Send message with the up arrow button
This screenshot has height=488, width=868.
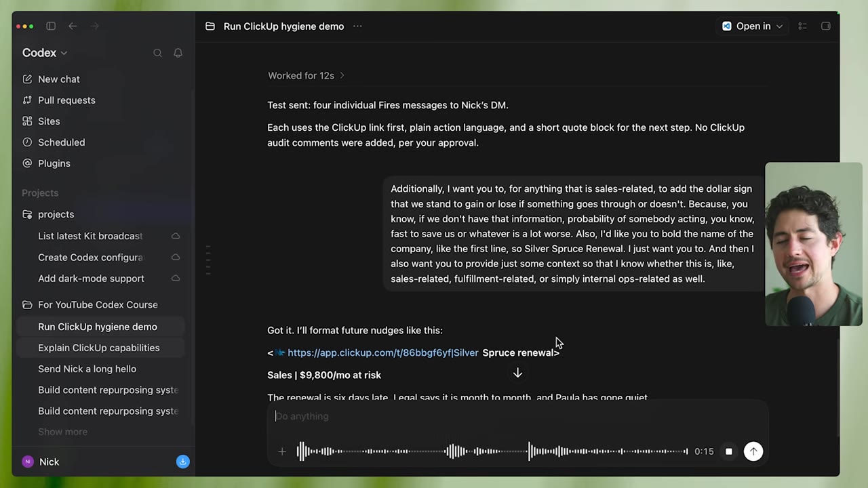click(753, 451)
